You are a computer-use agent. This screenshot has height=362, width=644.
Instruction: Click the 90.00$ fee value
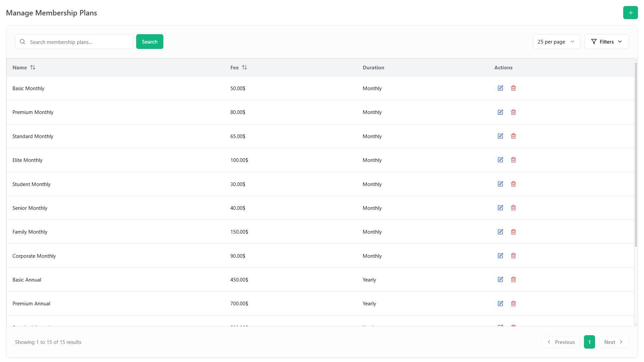point(238,256)
